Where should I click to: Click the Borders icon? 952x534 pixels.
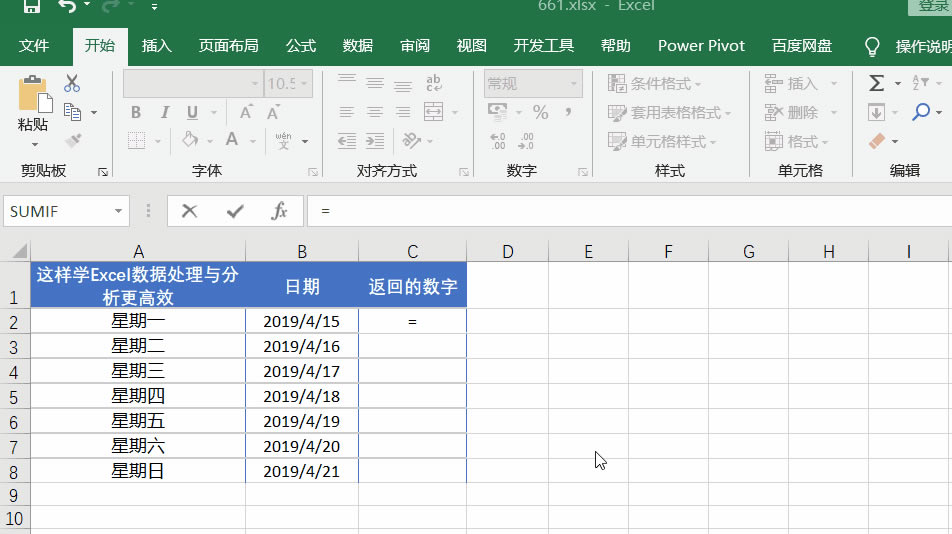pyautogui.click(x=137, y=141)
